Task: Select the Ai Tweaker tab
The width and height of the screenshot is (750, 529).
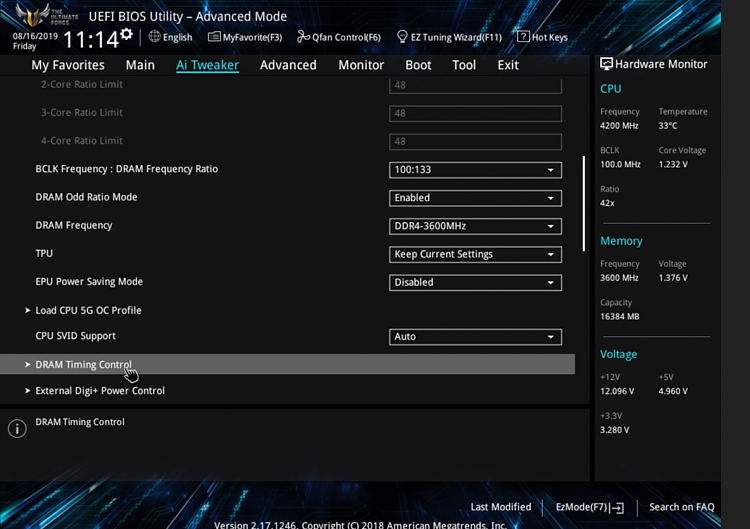Action: (x=208, y=65)
